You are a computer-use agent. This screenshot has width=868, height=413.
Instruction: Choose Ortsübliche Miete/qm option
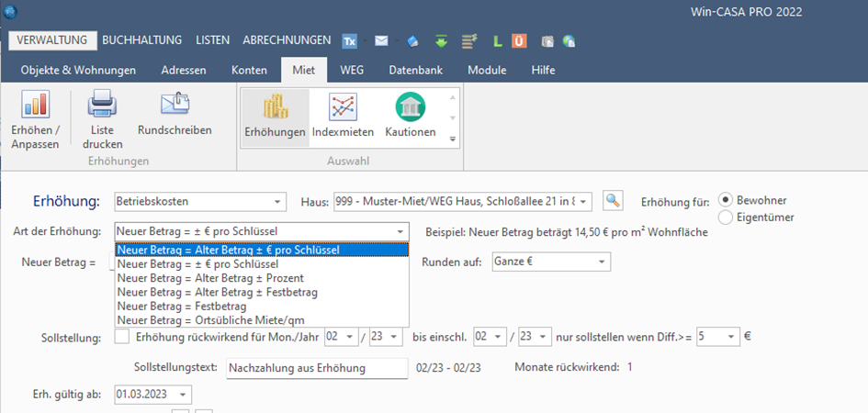262,320
